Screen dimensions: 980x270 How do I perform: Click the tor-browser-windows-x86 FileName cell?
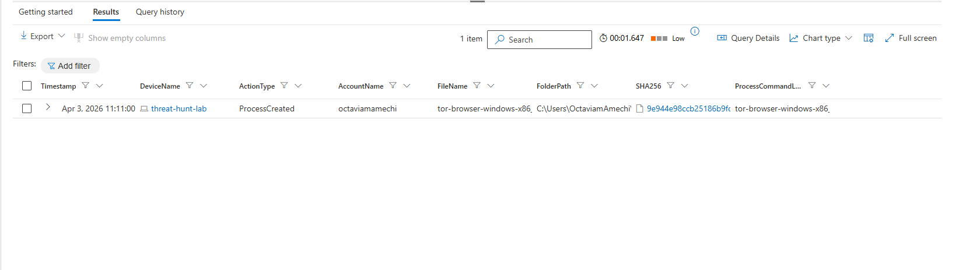[x=485, y=108]
